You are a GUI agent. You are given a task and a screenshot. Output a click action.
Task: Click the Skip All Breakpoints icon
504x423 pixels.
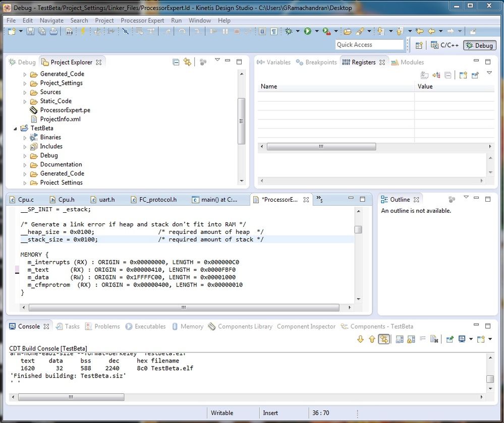pos(125,31)
